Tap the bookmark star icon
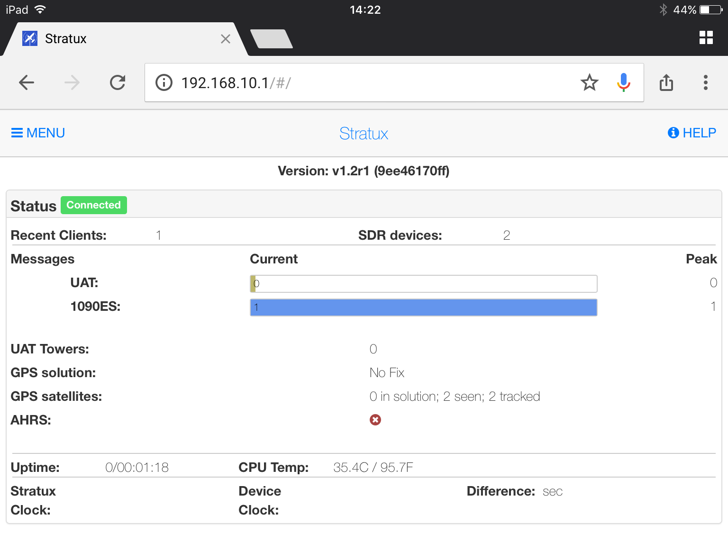This screenshot has width=728, height=560. 590,82
